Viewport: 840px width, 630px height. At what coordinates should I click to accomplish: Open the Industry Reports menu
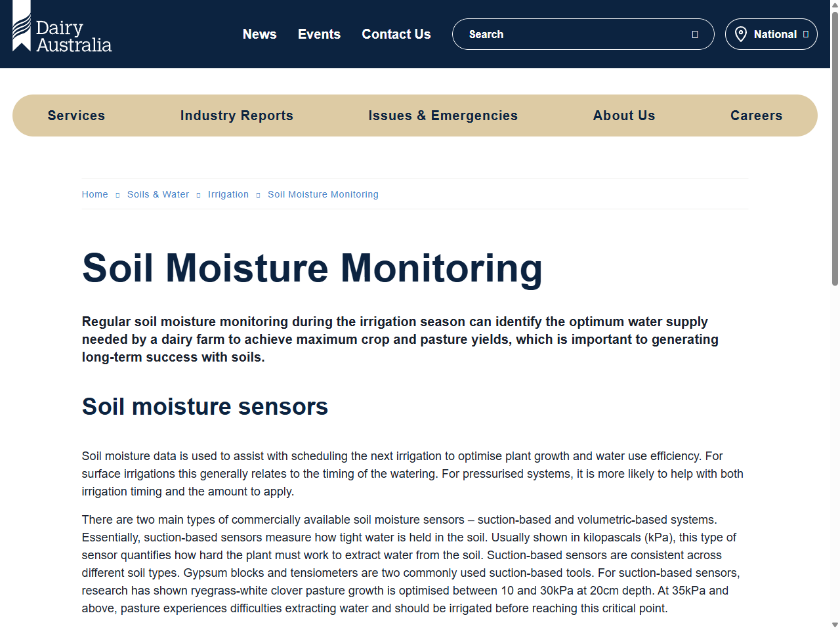click(237, 115)
